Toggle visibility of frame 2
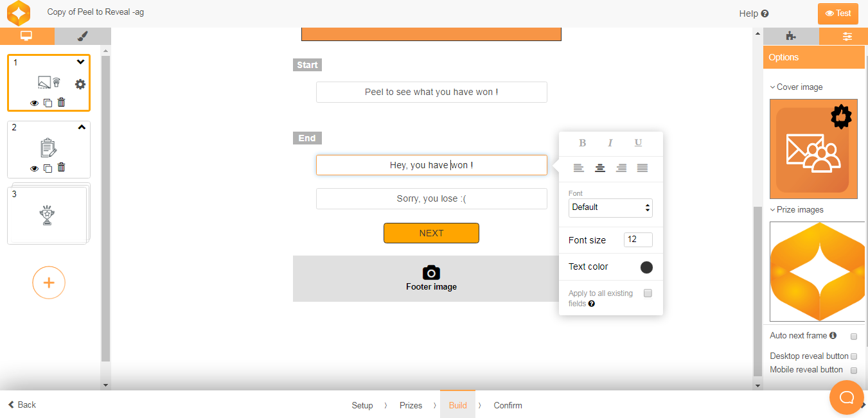The width and height of the screenshot is (868, 418). pos(35,168)
